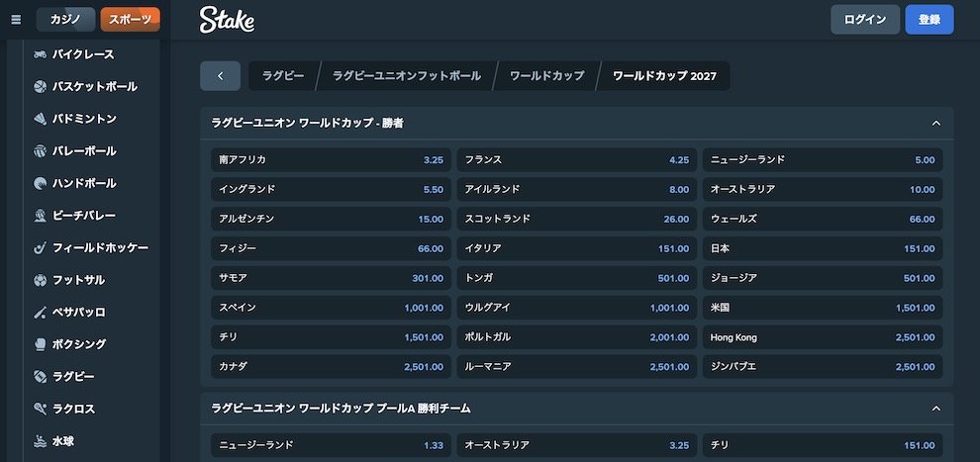Image resolution: width=980 pixels, height=462 pixels.
Task: Select ニュージーランド winner at 5.00
Action: pyautogui.click(x=823, y=160)
